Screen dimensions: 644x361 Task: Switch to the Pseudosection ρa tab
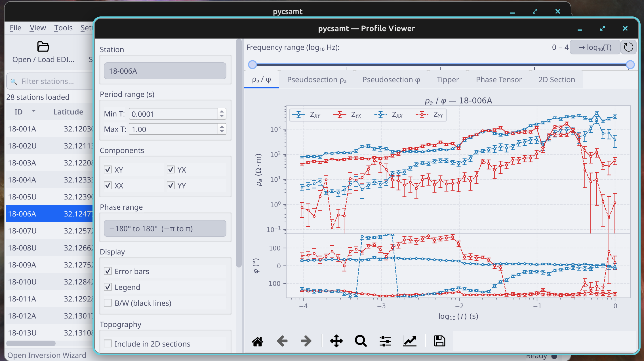(317, 80)
